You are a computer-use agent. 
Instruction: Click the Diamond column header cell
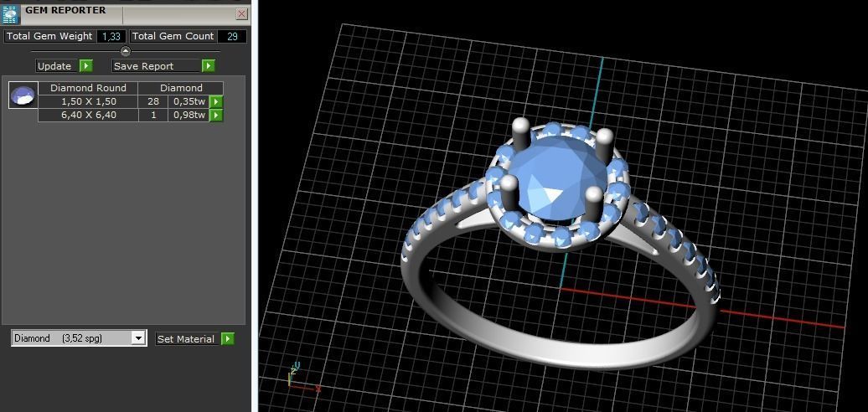coord(180,88)
